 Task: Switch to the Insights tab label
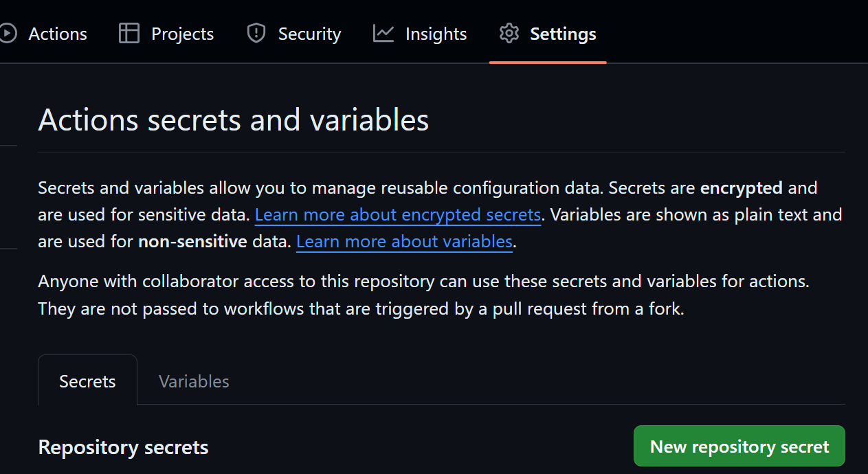tap(436, 34)
